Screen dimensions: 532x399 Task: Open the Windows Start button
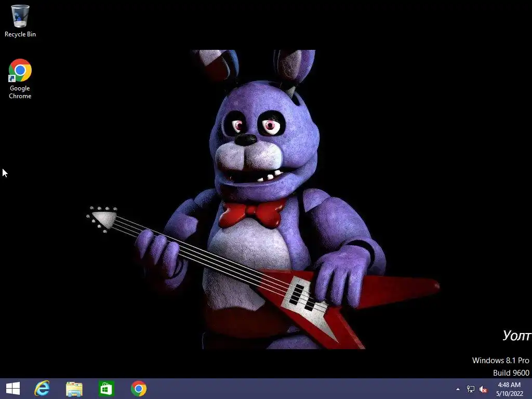click(x=13, y=389)
